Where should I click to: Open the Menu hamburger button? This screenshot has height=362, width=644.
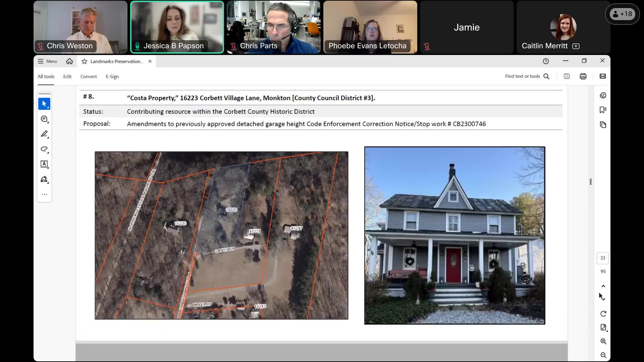[x=47, y=61]
